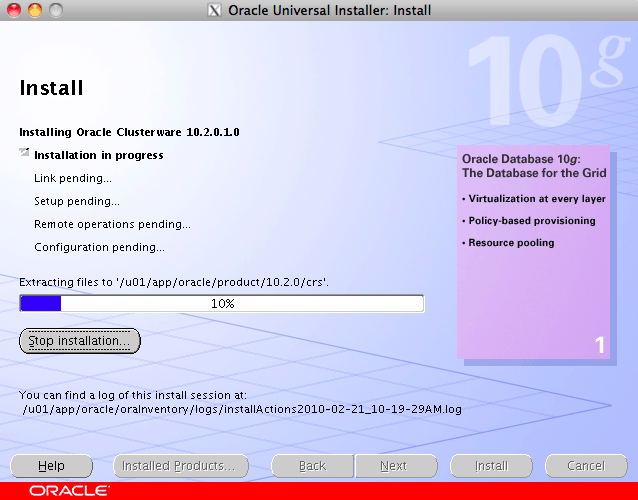This screenshot has width=638, height=500.
Task: Select the Remote operations pending step
Action: tap(112, 224)
